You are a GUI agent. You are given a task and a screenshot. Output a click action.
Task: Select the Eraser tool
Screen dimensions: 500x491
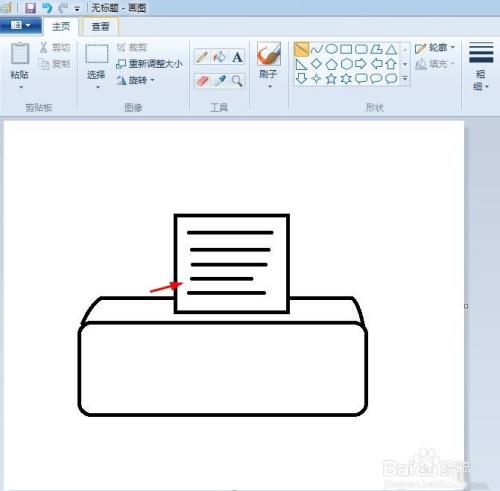[202, 81]
